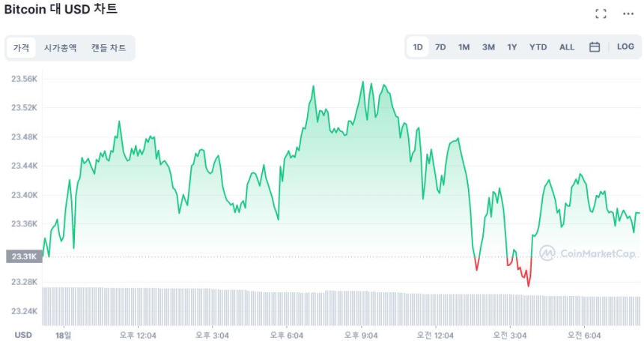Show the ALL time range
This screenshot has width=644, height=341.
click(567, 47)
